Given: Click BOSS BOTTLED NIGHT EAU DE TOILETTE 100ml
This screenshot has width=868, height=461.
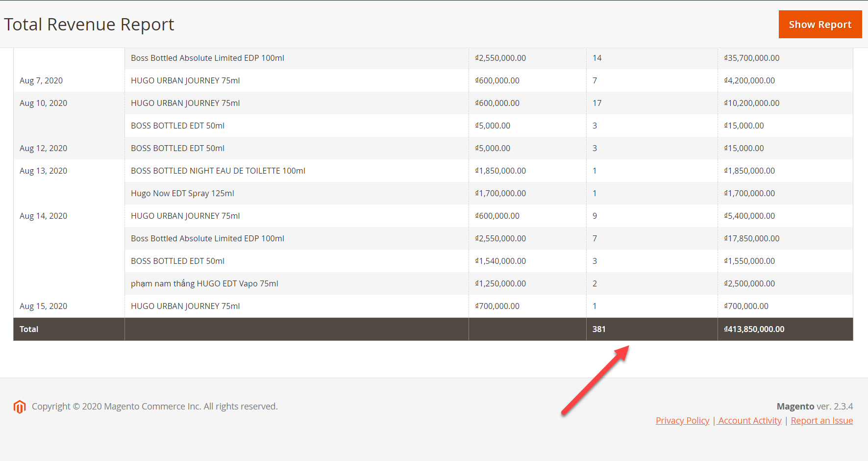Looking at the screenshot, I should [x=218, y=171].
